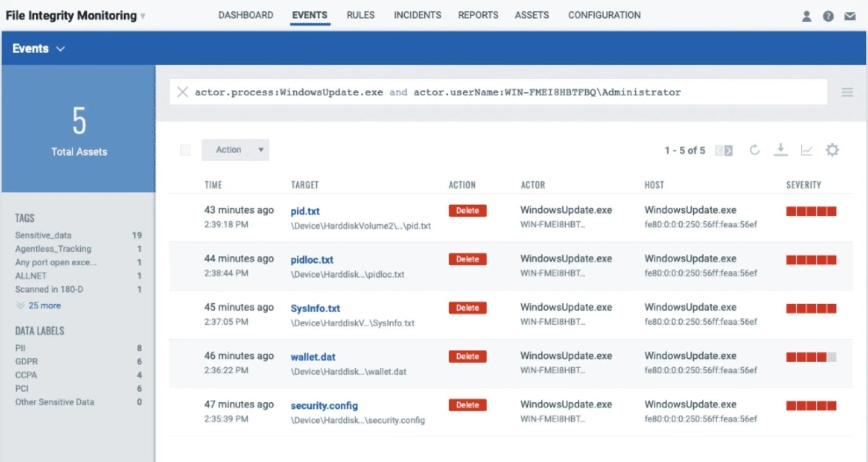Viewport: 868px width, 462px height.
Task: Click the 5 Total Assets tile
Action: pyautogui.click(x=79, y=129)
